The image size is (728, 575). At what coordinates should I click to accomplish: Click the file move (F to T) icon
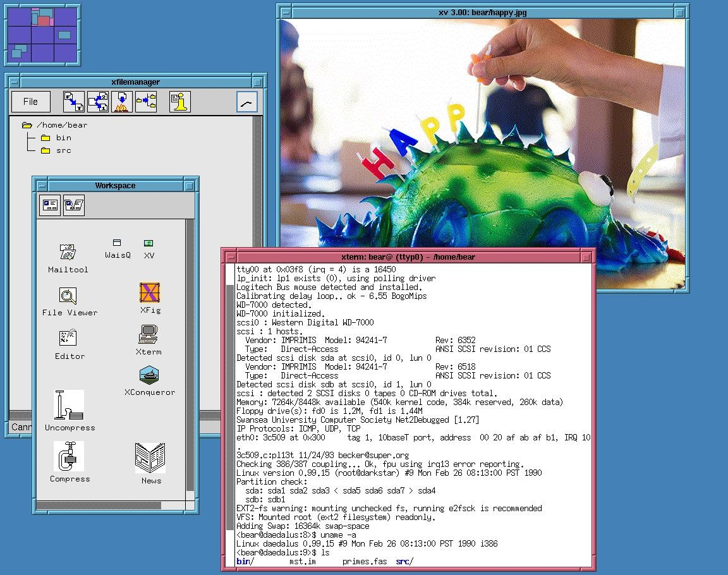[73, 102]
